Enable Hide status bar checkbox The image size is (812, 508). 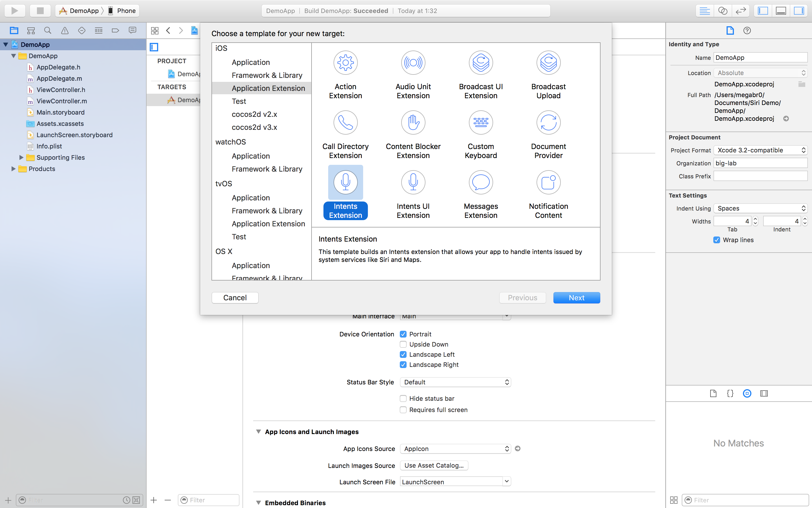tap(403, 398)
